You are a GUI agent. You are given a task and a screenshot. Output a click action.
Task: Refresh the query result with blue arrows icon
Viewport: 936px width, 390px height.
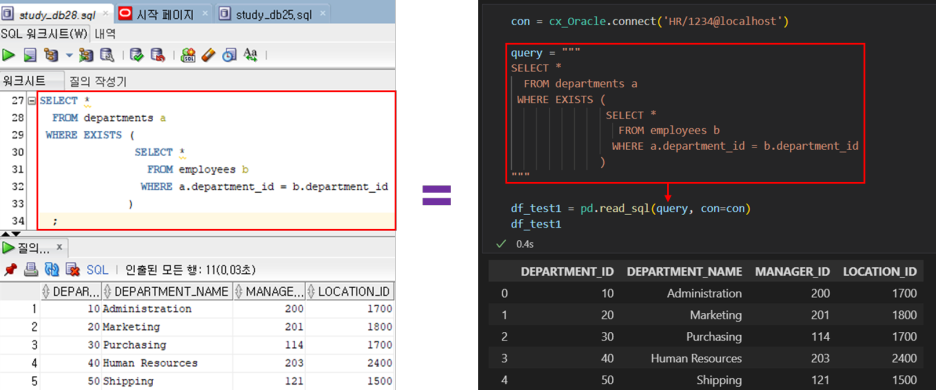[x=51, y=269]
